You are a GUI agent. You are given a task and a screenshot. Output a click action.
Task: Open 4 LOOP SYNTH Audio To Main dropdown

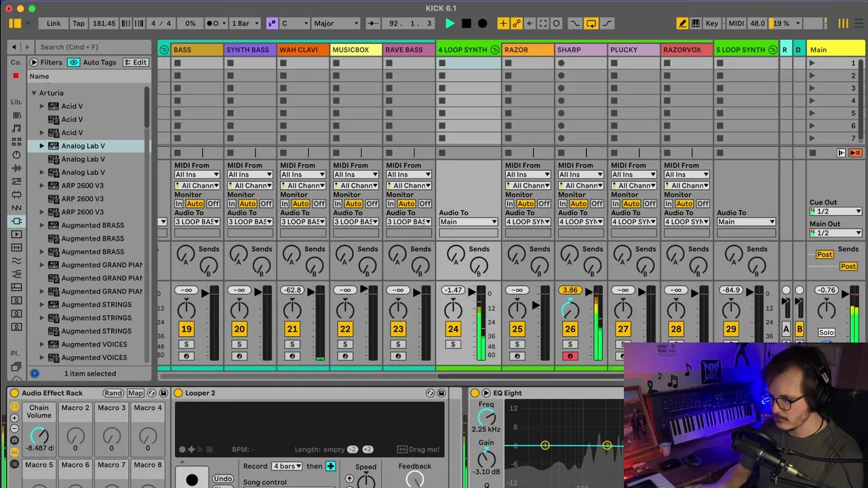(x=468, y=222)
